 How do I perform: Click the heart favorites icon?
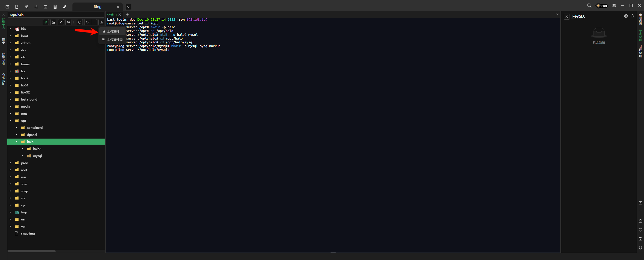click(x=88, y=22)
